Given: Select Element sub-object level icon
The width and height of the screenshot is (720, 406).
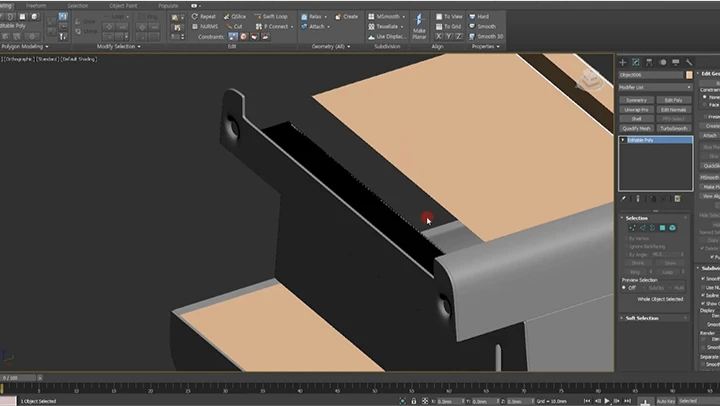Looking at the screenshot, I should point(672,228).
